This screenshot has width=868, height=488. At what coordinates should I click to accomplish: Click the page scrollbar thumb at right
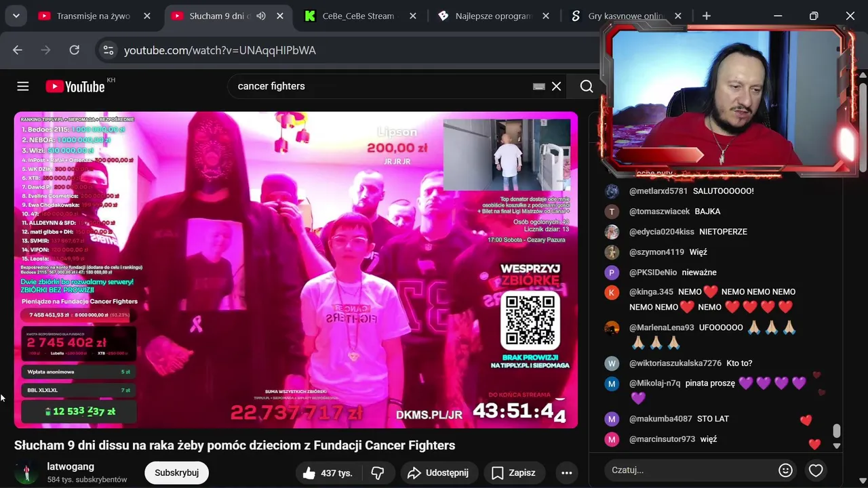pyautogui.click(x=863, y=126)
